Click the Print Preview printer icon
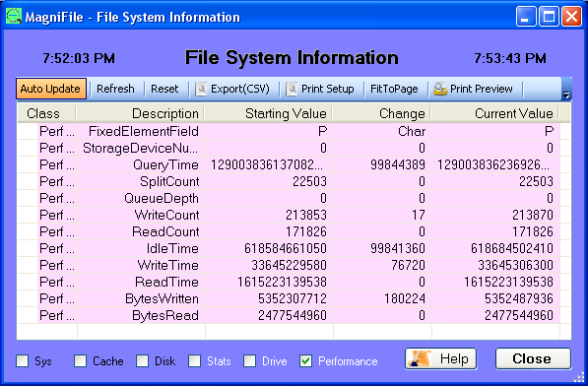The width and height of the screenshot is (588, 386). coord(440,90)
